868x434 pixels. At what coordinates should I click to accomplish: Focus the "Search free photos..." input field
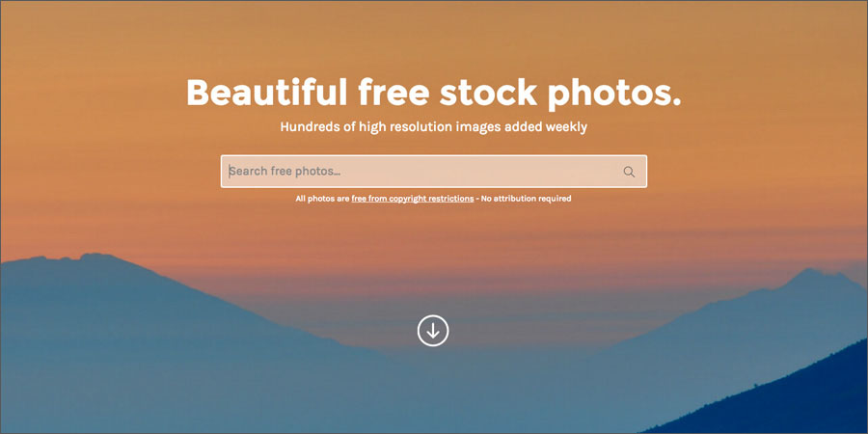[x=433, y=171]
